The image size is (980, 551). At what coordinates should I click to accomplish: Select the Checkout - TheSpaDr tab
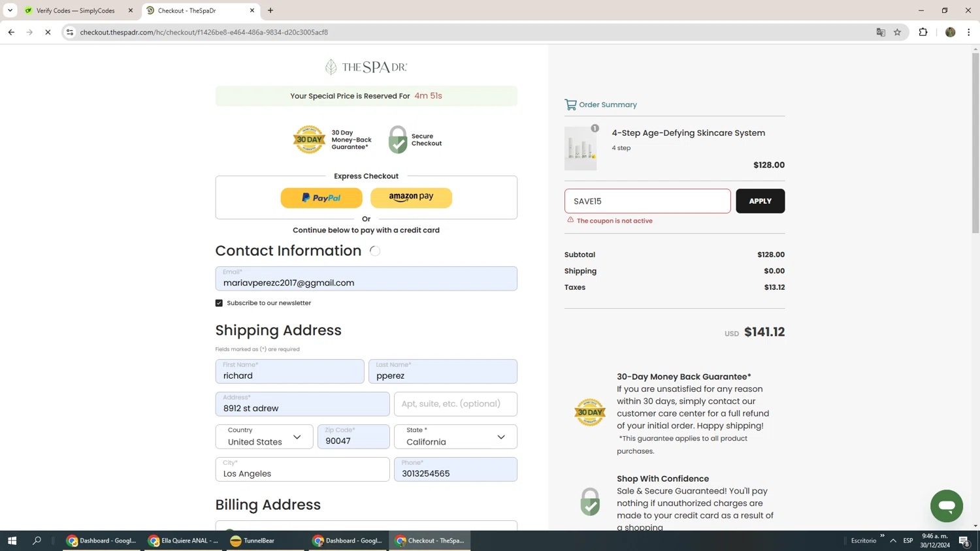point(196,10)
